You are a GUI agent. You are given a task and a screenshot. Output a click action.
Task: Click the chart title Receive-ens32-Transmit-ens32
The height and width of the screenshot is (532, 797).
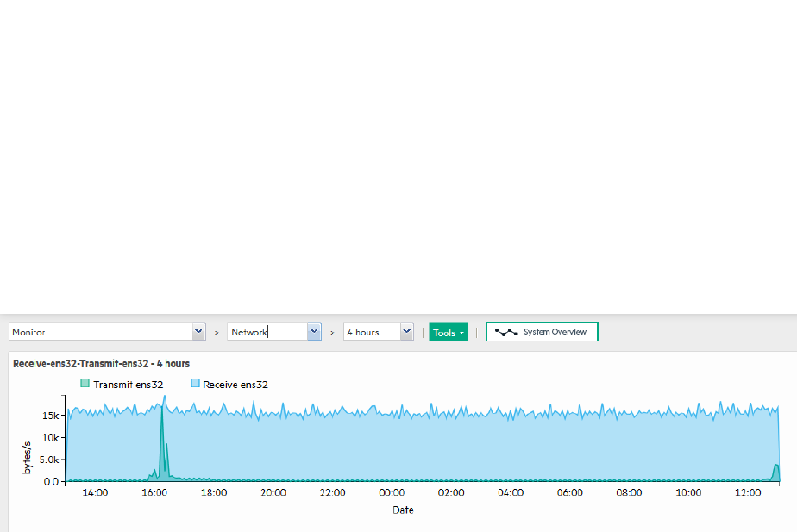point(81,364)
